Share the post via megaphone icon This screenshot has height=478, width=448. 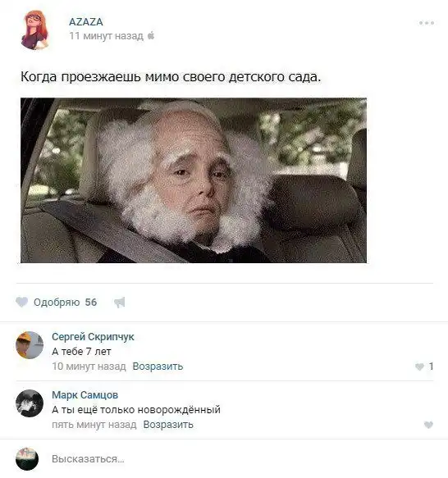pyautogui.click(x=119, y=303)
